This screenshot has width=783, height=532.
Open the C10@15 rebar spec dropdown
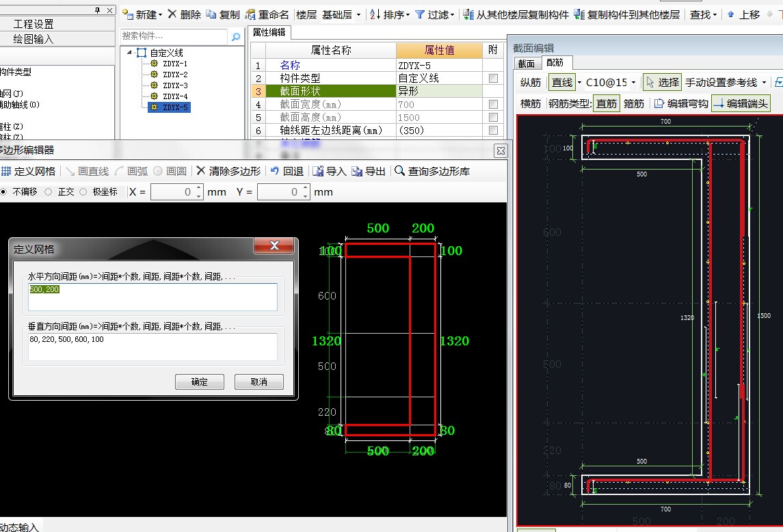(633, 83)
